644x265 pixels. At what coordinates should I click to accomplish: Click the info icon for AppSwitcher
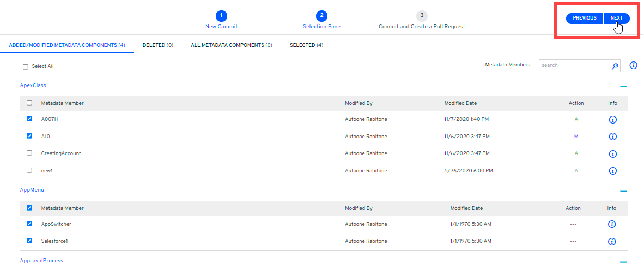(x=612, y=224)
